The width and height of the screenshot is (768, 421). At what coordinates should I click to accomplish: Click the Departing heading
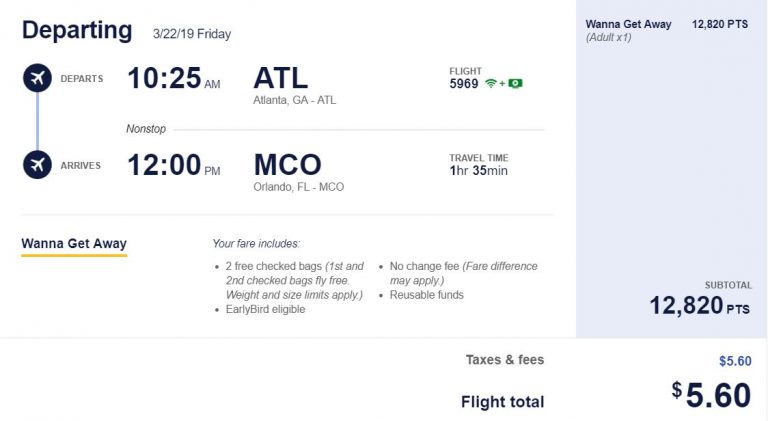point(77,31)
